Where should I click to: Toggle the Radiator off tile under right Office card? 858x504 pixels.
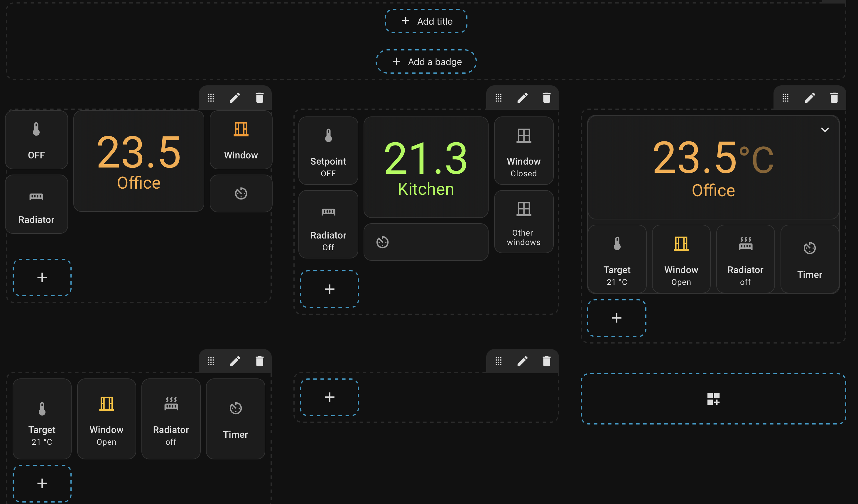pyautogui.click(x=745, y=259)
